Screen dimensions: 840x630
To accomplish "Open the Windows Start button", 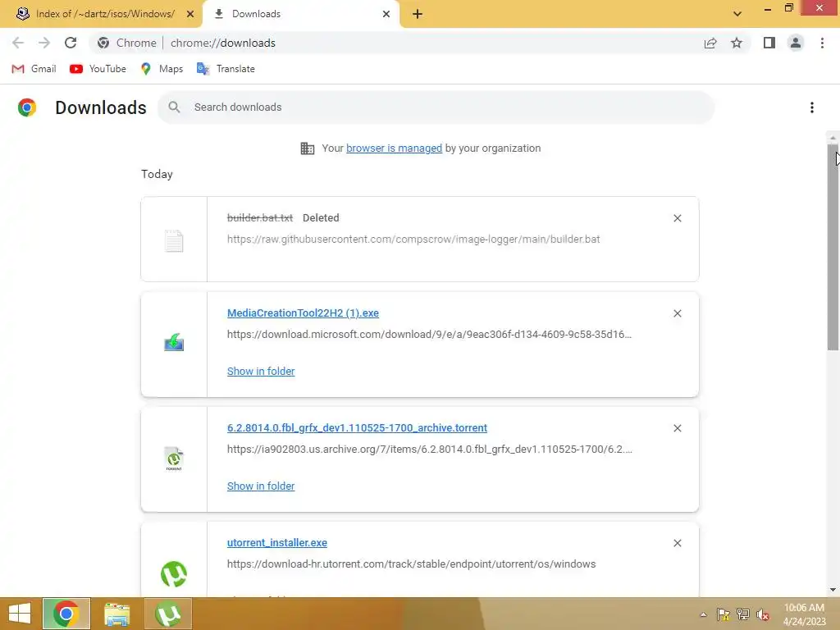I will [20, 614].
